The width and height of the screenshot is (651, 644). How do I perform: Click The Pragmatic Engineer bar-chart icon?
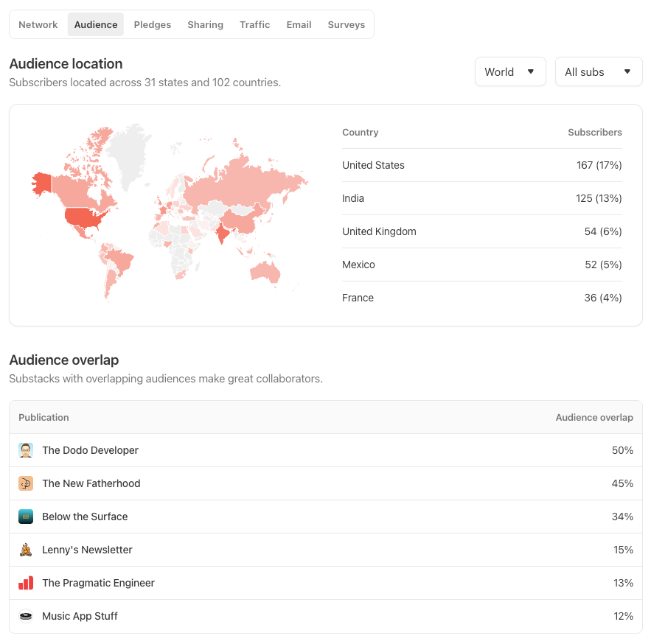(x=26, y=583)
